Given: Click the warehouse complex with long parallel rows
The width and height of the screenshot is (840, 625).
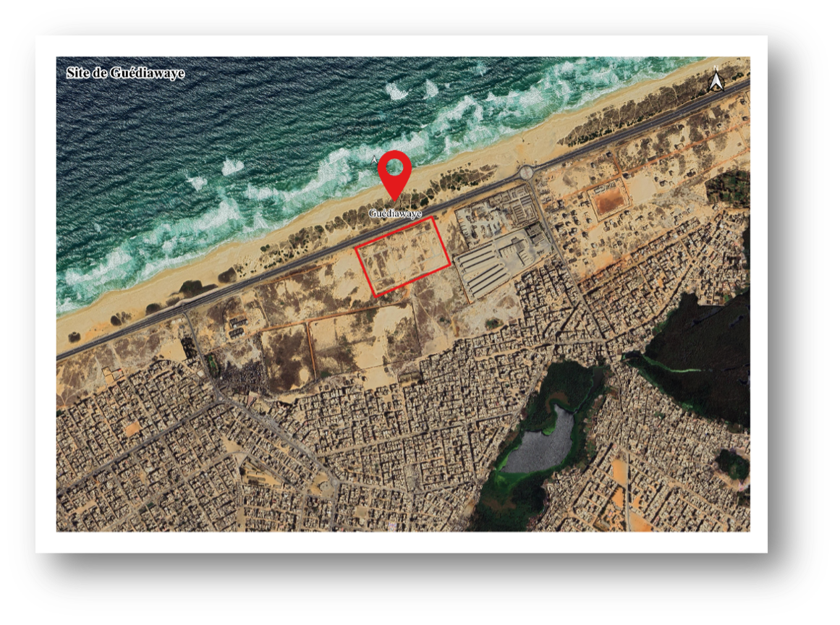Looking at the screenshot, I should click(486, 268).
